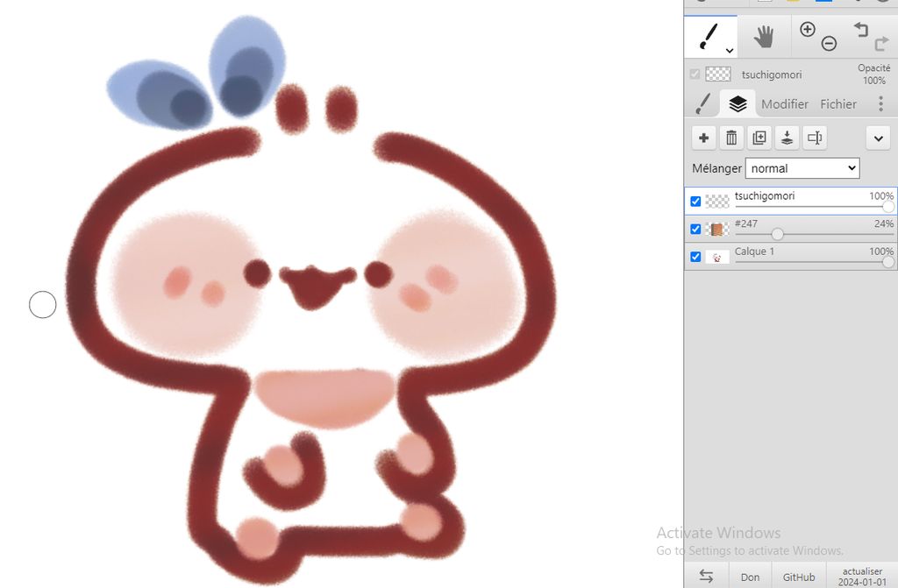Image resolution: width=898 pixels, height=588 pixels.
Task: Open the Fichier tab
Action: [x=837, y=104]
